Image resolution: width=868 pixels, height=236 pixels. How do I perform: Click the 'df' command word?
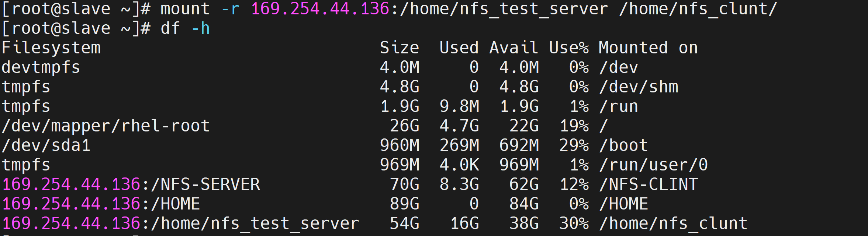pyautogui.click(x=170, y=28)
